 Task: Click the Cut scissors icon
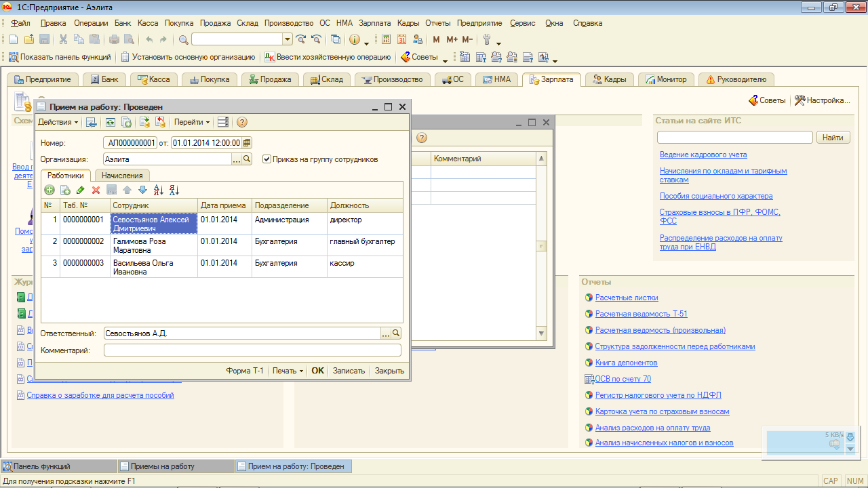(x=63, y=39)
